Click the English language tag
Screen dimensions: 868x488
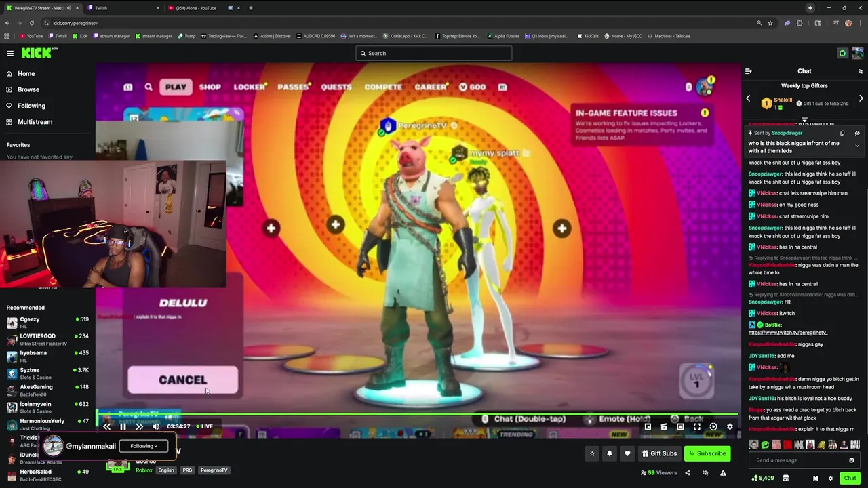click(166, 470)
